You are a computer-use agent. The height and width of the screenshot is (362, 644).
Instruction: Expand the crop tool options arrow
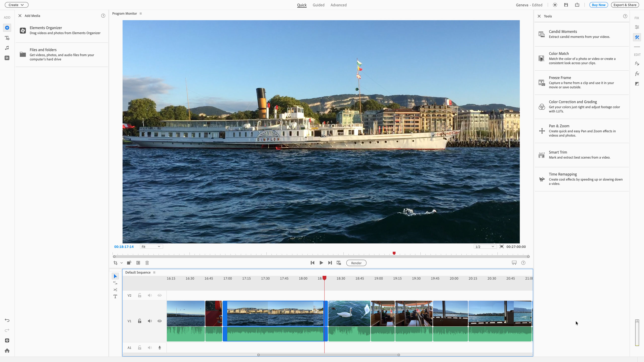pos(122,263)
